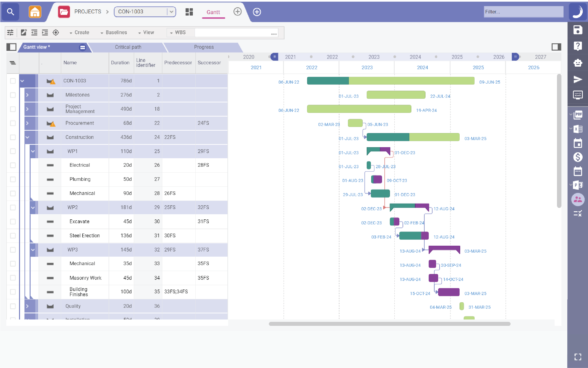
Task: Check the Procurement row checkbox
Action: click(13, 123)
